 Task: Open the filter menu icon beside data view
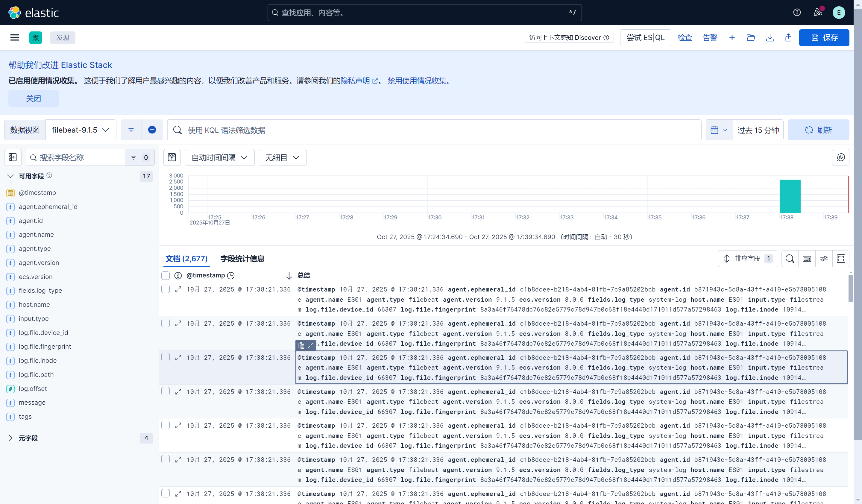131,130
